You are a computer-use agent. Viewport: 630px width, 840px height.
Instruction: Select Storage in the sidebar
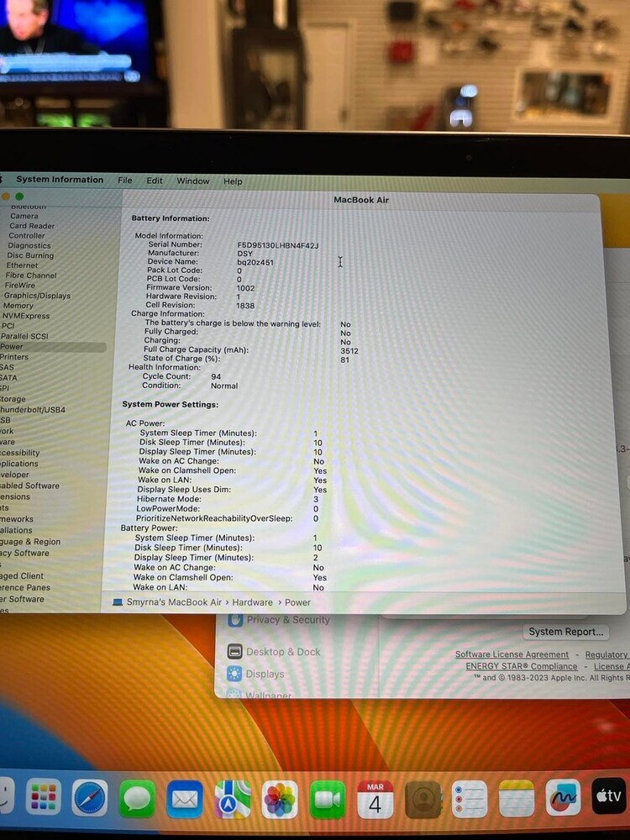[x=13, y=399]
